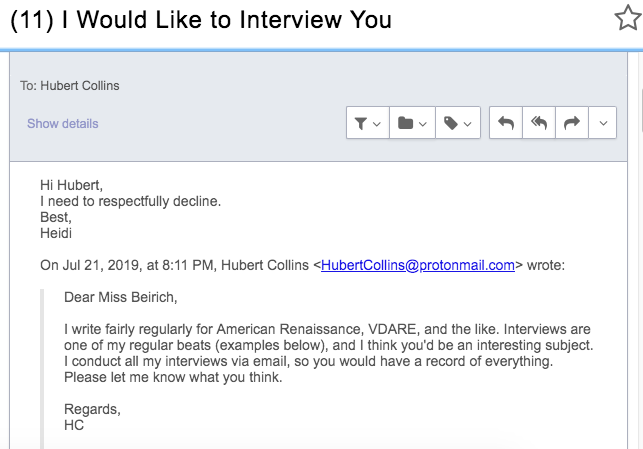Click the Reply arrow icon

(506, 123)
